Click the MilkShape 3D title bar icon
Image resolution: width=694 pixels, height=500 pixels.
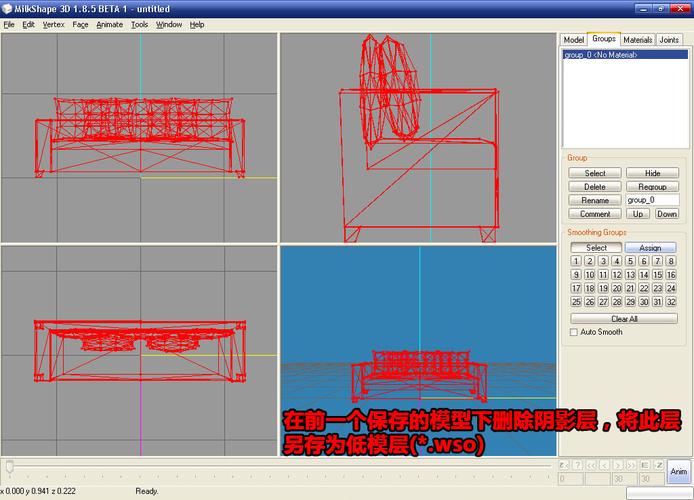pyautogui.click(x=9, y=9)
